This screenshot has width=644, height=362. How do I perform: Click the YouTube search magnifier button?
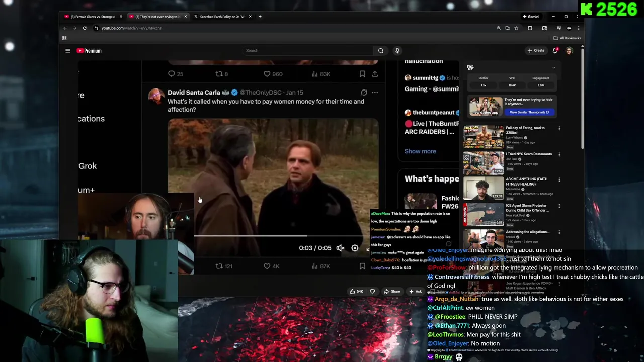click(x=381, y=50)
